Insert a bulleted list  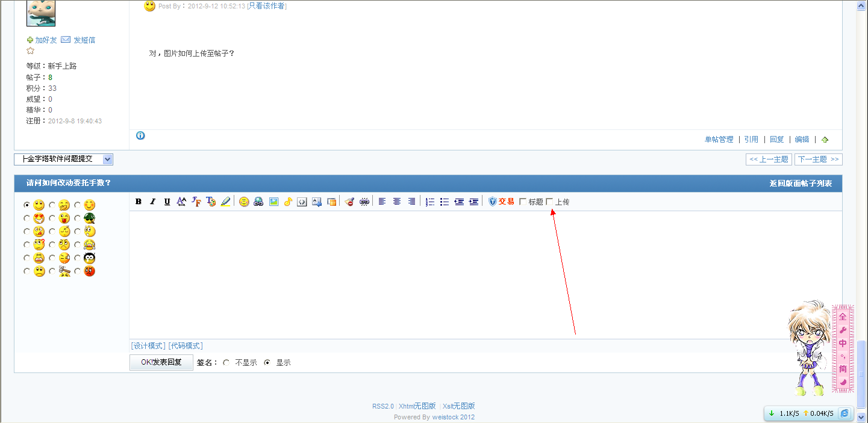(445, 202)
